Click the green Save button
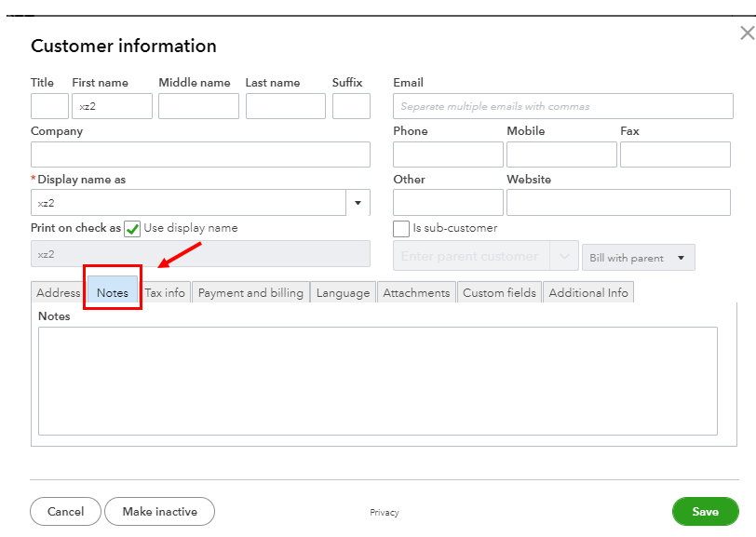Viewport: 756px width, 537px height. click(x=705, y=512)
